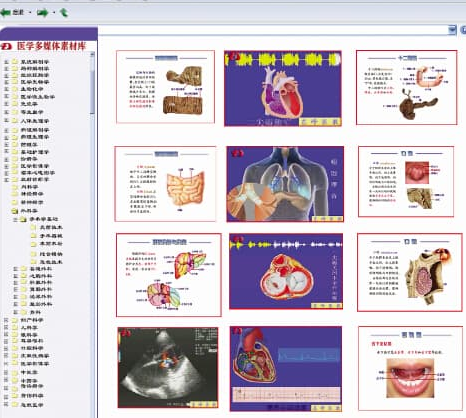Expand the 妇产科学 folder node

click(6, 320)
